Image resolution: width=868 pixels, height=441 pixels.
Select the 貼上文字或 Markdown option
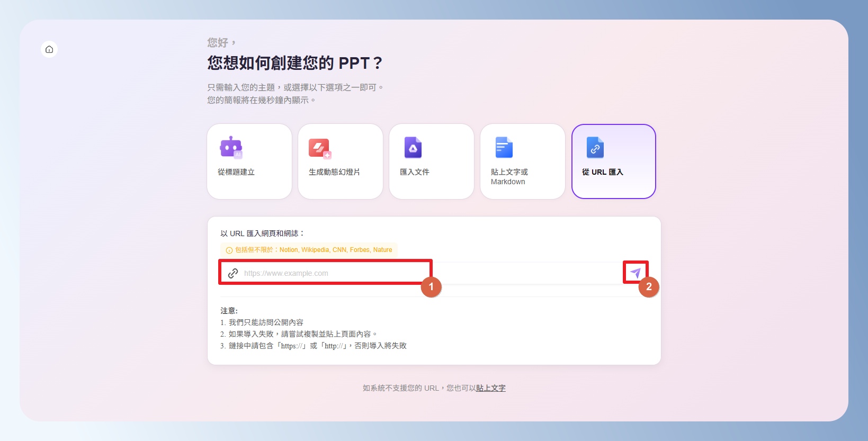pos(523,161)
